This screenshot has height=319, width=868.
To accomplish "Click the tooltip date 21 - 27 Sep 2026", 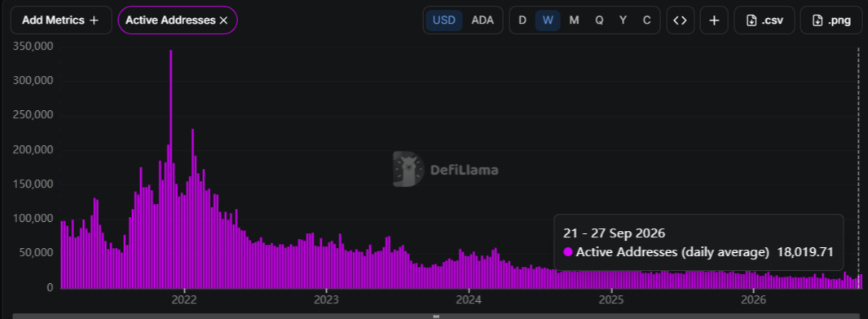I will (x=615, y=233).
